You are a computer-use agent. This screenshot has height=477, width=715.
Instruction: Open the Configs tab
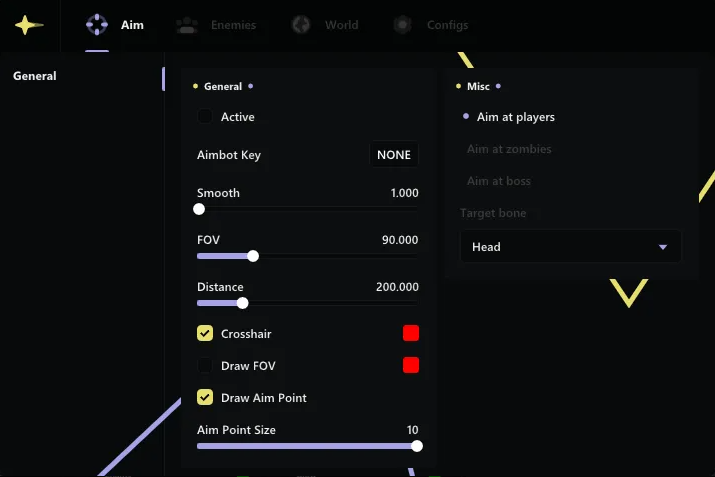pyautogui.click(x=447, y=25)
